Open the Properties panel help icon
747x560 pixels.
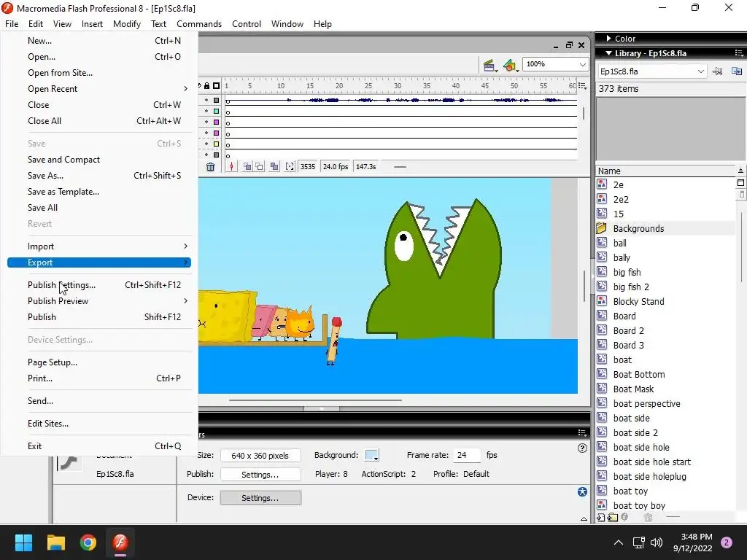582,448
